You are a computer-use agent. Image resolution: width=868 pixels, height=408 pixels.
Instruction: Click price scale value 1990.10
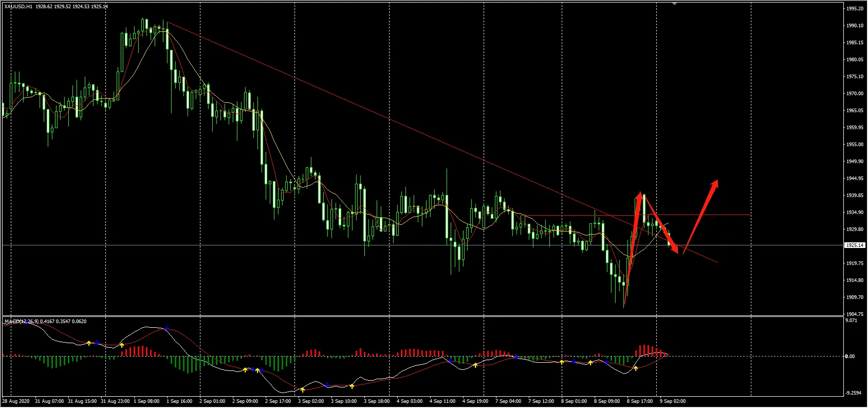click(x=855, y=26)
